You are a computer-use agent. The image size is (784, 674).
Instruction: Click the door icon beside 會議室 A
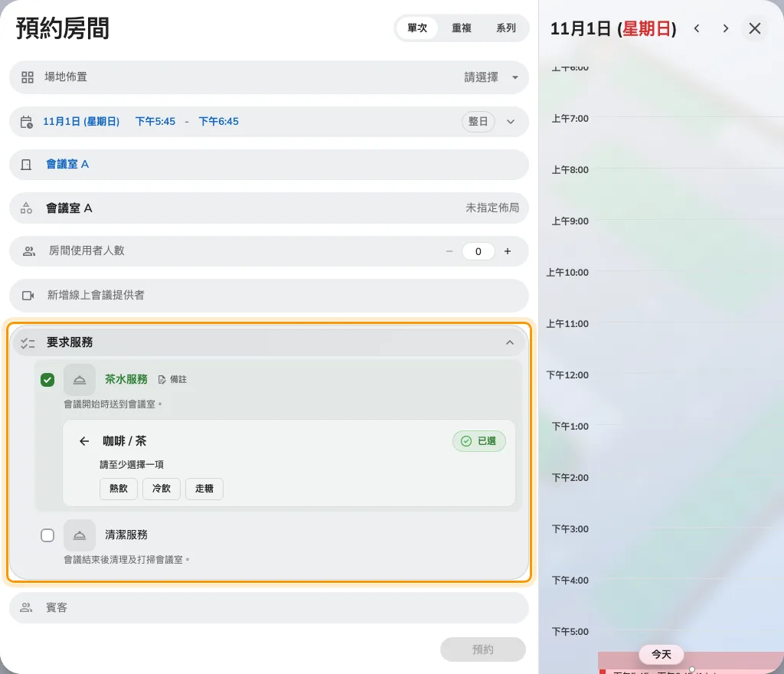tap(26, 165)
